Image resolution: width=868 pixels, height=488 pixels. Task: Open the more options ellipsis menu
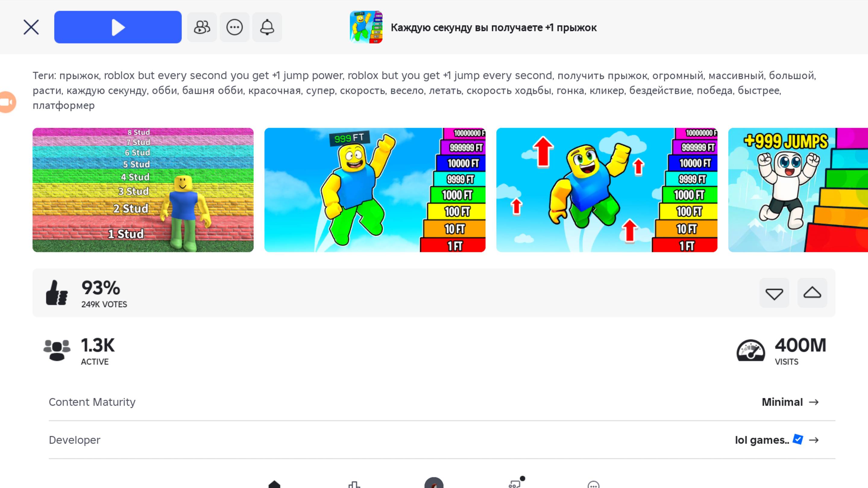click(x=234, y=27)
